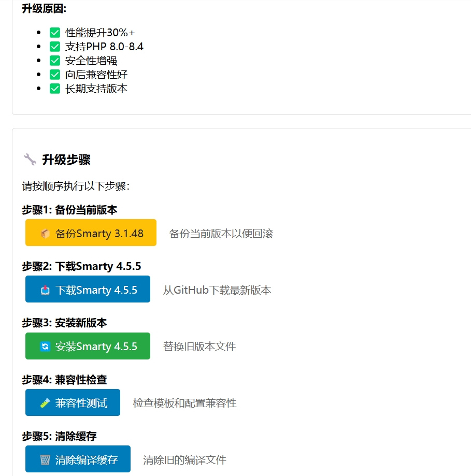Viewport: 471px width, 476px height.
Task: Click the refresh icon on 安装Smarty 4.5.5
Action: pos(45,347)
